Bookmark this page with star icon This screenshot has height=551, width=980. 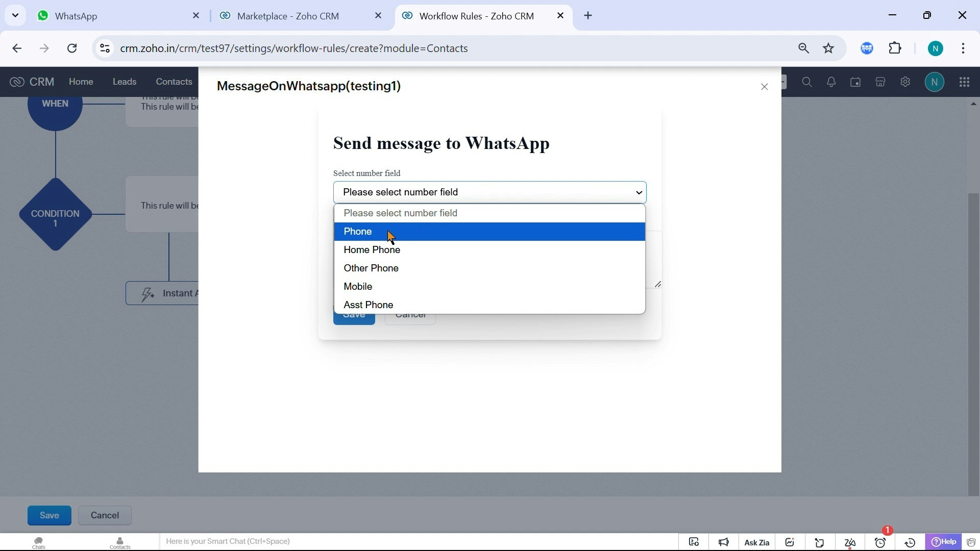(x=828, y=48)
